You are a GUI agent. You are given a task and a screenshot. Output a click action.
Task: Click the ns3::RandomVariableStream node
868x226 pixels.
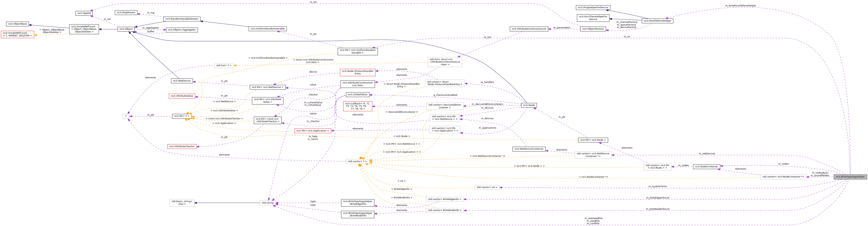[182, 19]
